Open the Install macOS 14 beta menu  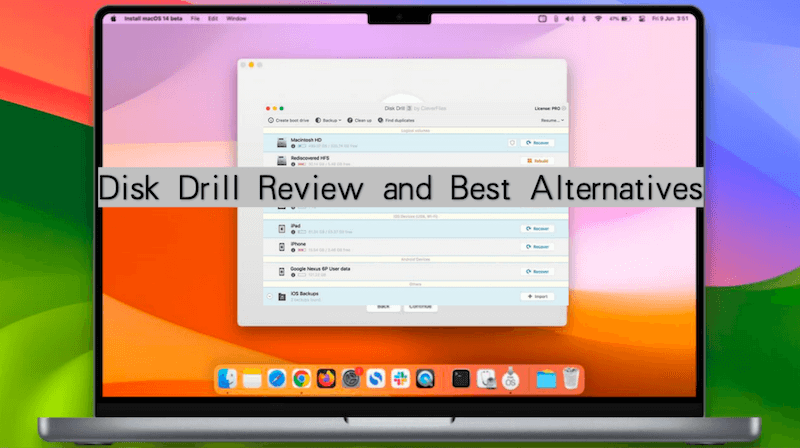point(153,18)
